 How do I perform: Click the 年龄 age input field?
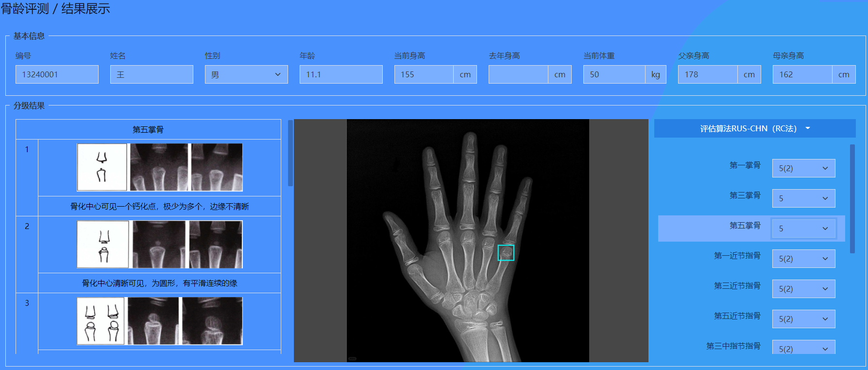[340, 74]
